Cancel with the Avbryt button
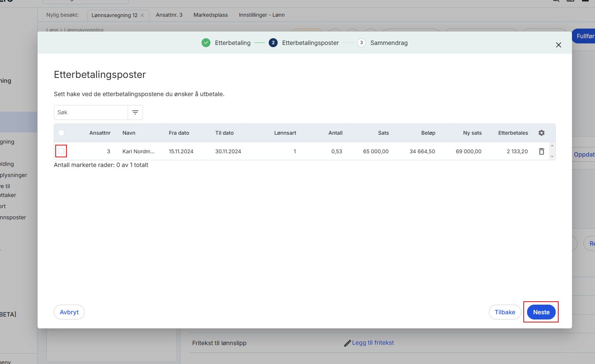 [69, 312]
